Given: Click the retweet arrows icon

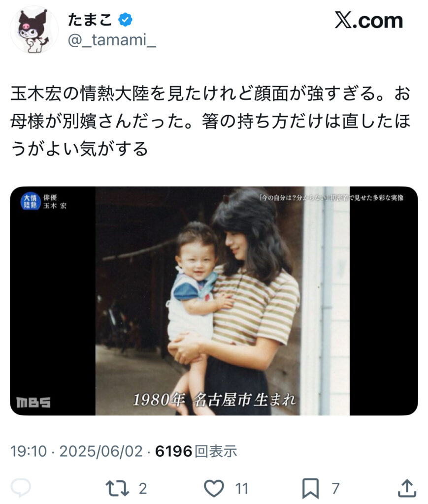Looking at the screenshot, I should [117, 488].
